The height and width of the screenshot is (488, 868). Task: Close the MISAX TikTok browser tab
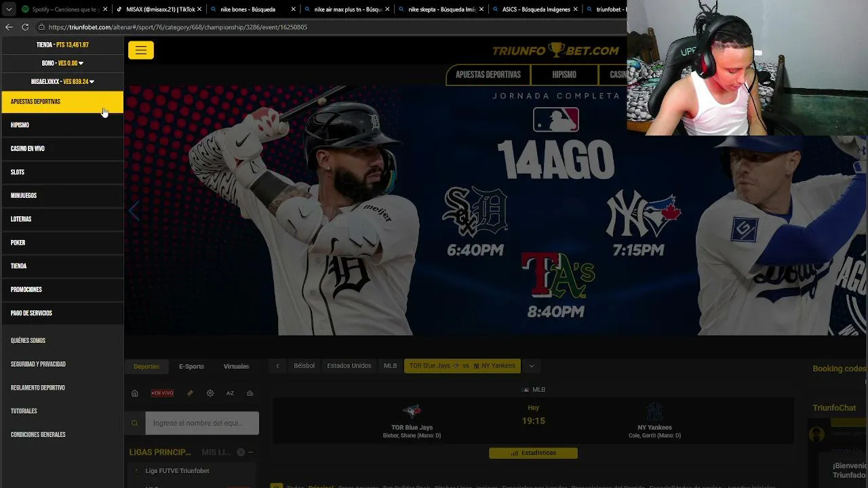pos(199,9)
